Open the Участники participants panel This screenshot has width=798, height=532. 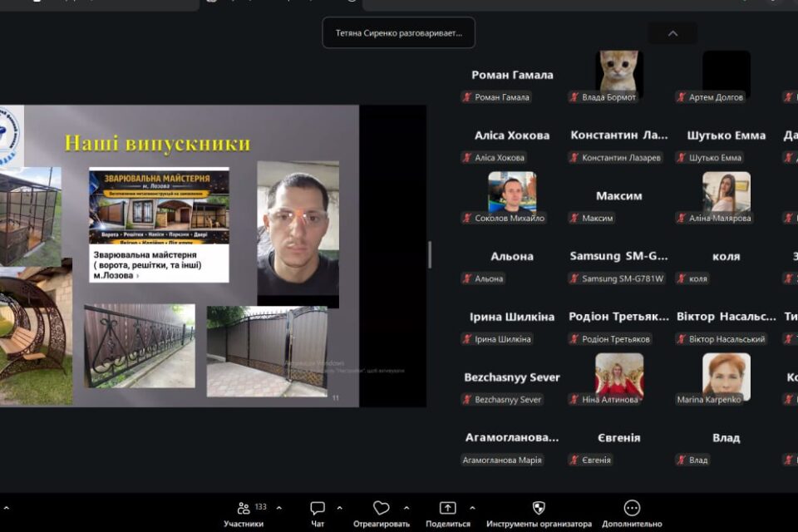click(x=244, y=515)
